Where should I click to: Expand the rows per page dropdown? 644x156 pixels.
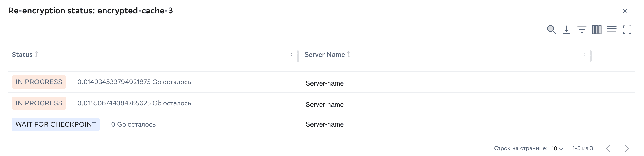(x=557, y=148)
